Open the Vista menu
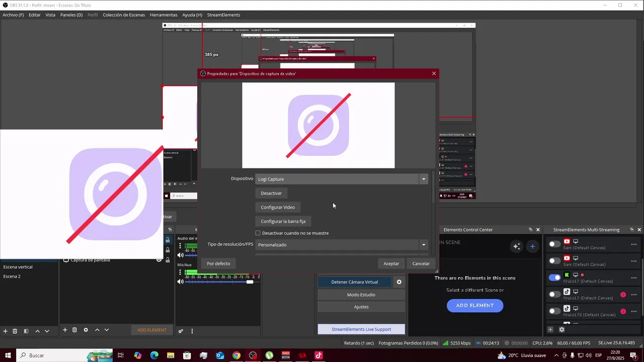 [50, 15]
